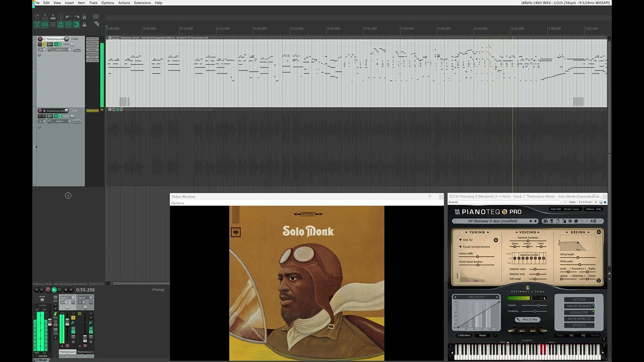Open the Extensions menu
This screenshot has height=362, width=644.
coord(142,3)
